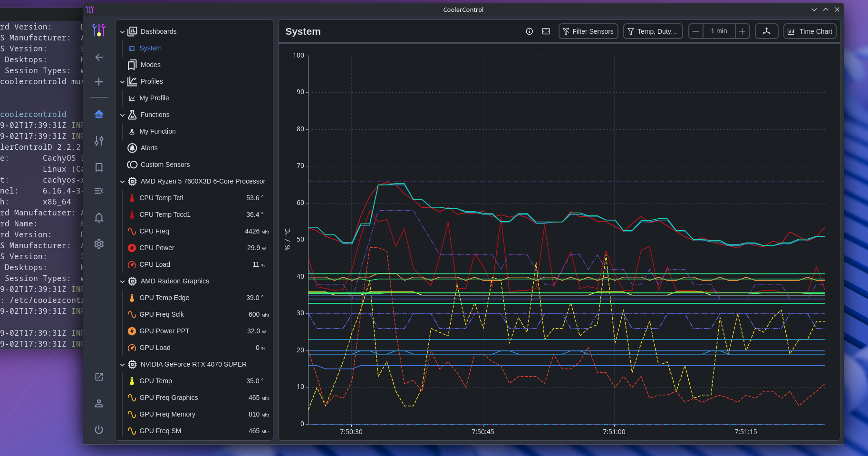The height and width of the screenshot is (456, 868).
Task: Collapse the Functions section chevron
Action: pyautogui.click(x=122, y=115)
